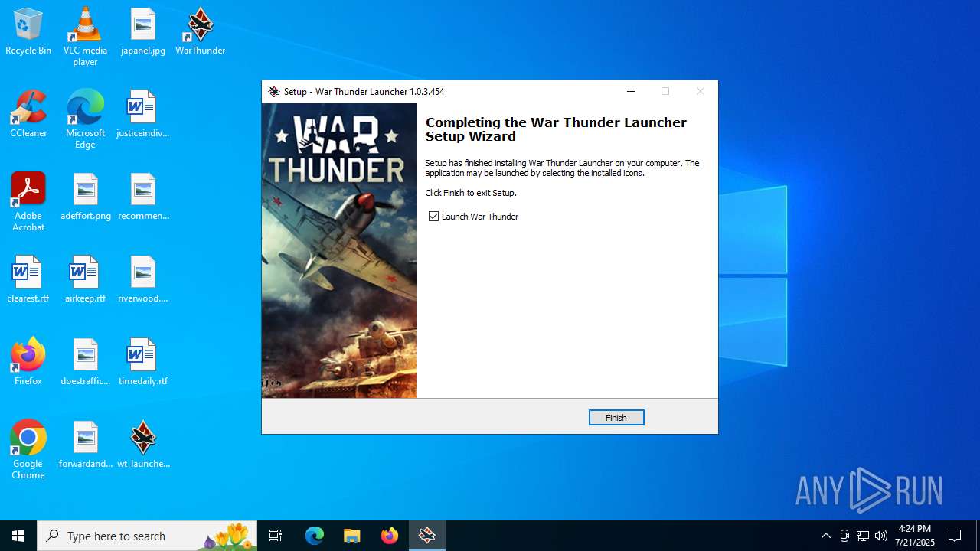Open File Explorer from the taskbar

352,536
